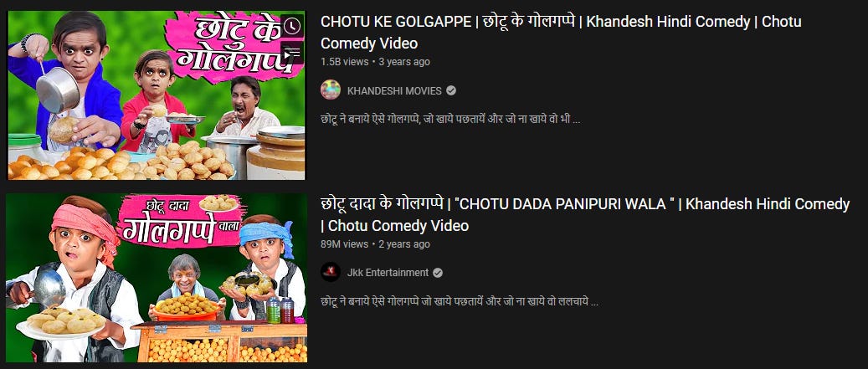
Task: Open the CHOTU KE GOLGAPPE video title
Action: pyautogui.click(x=561, y=32)
